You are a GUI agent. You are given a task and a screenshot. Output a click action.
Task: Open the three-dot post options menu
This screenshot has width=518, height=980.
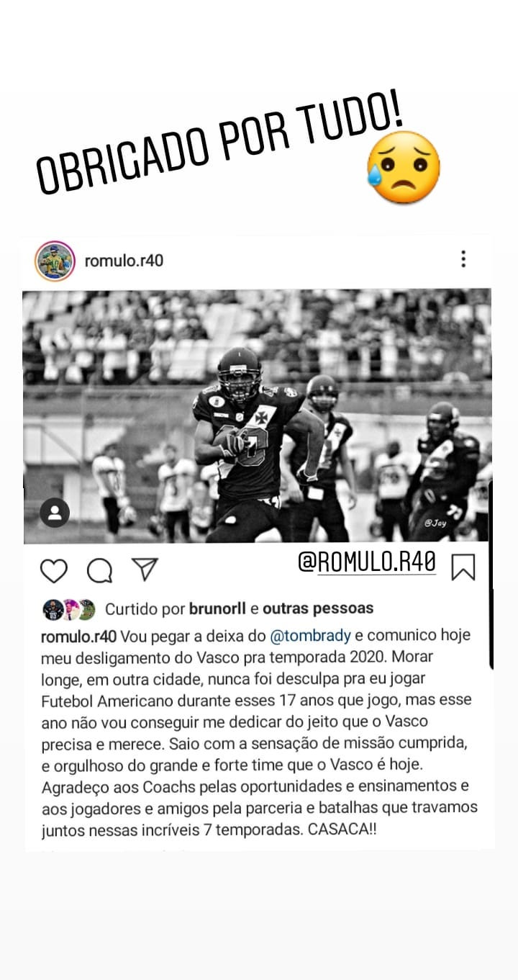463,259
